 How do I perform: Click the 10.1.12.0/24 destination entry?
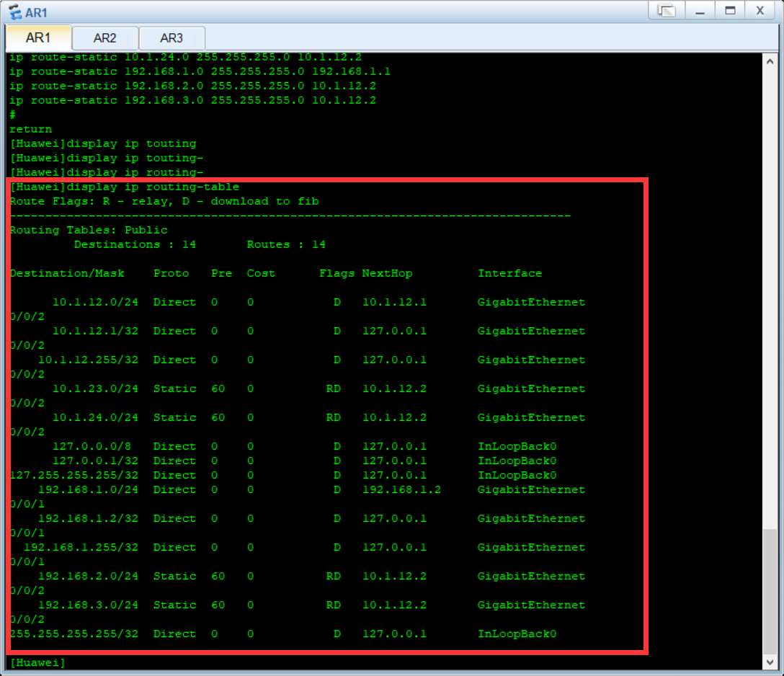click(x=95, y=302)
